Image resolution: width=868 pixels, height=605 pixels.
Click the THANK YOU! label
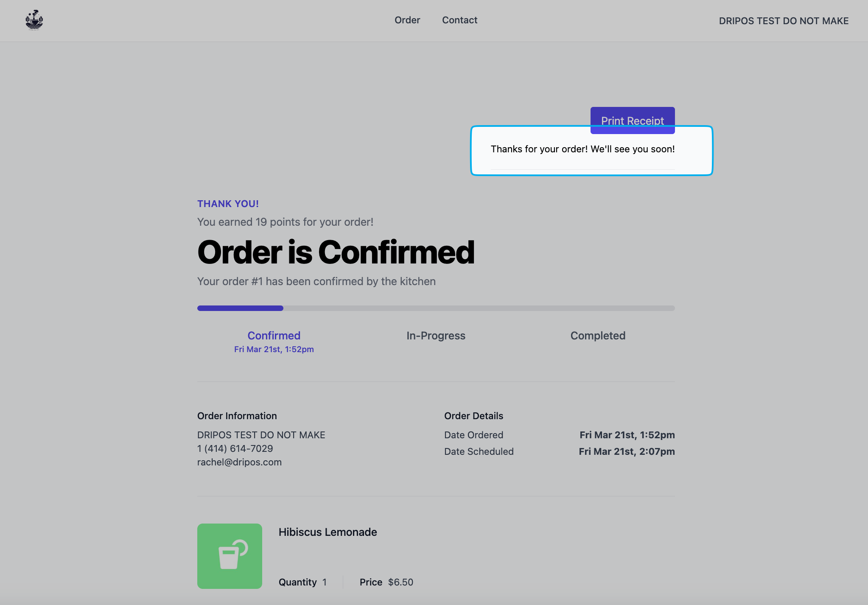point(228,204)
